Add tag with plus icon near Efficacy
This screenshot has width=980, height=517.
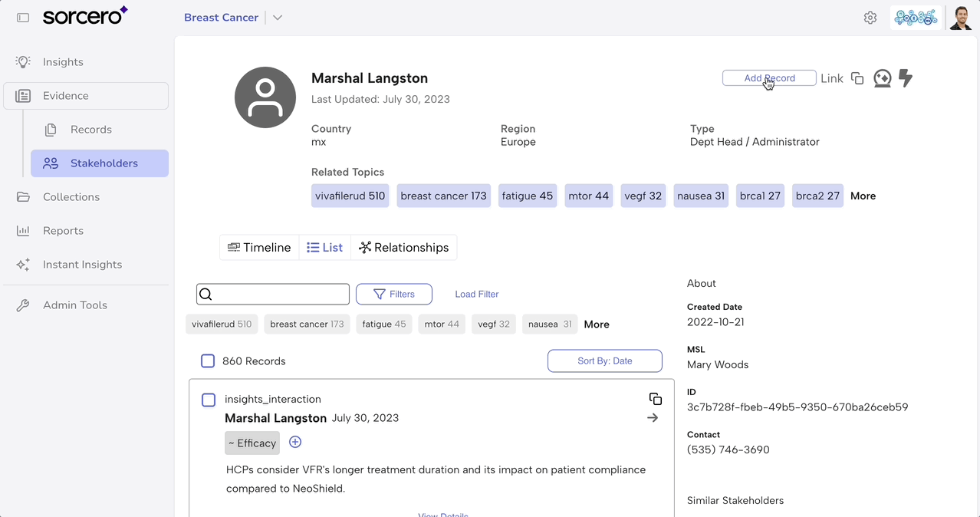295,442
